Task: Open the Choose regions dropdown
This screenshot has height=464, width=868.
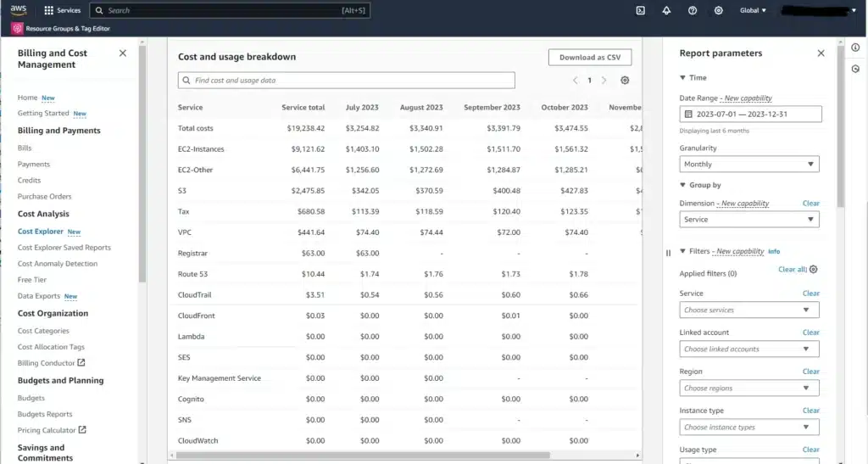Action: tap(749, 389)
